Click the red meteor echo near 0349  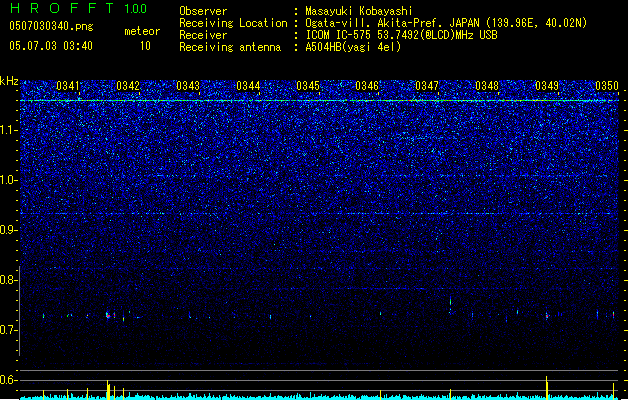[x=547, y=316]
